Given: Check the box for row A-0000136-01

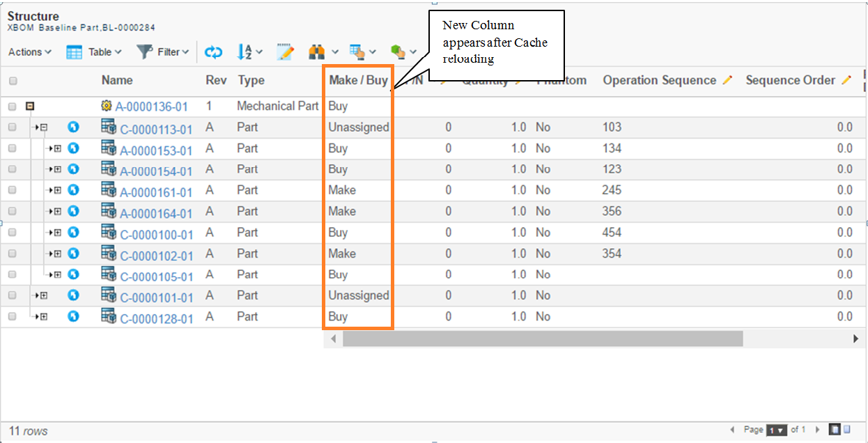Looking at the screenshot, I should (13, 107).
